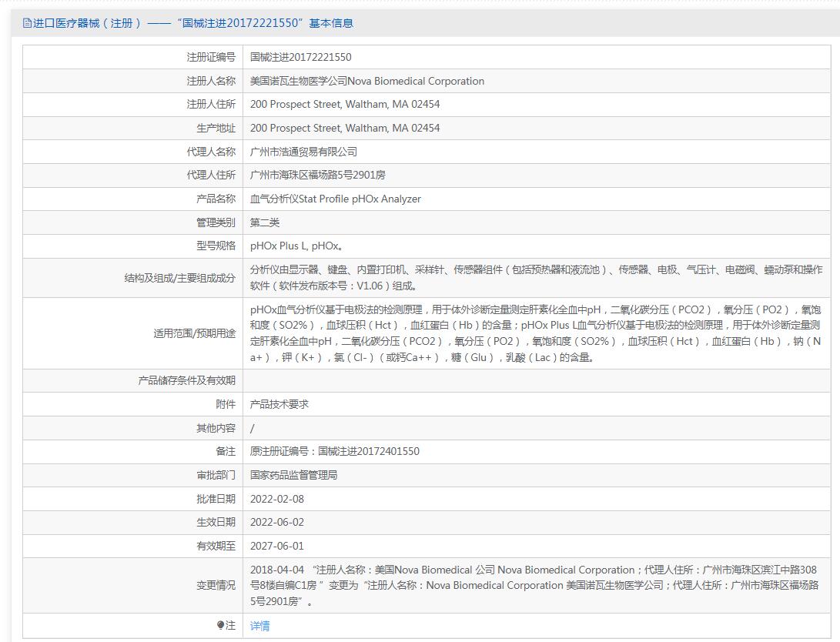Viewport: 840px width, 642px height.
Task: Click the 结构及组成/主要组成成分 row label
Action: (x=180, y=278)
